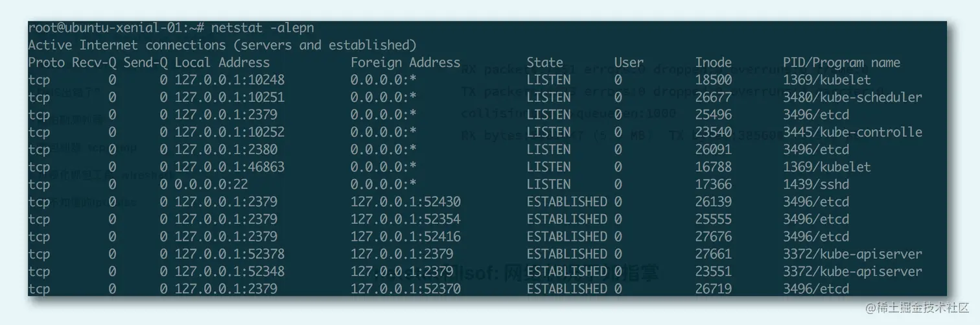
Task: Select local address 127.0.0.1:52348
Action: 229,272
